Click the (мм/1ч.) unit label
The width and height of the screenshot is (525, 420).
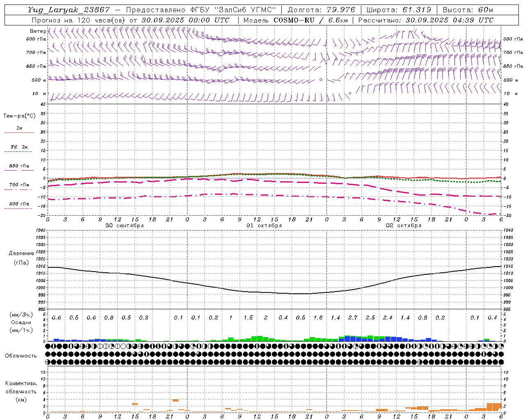pos(21,330)
